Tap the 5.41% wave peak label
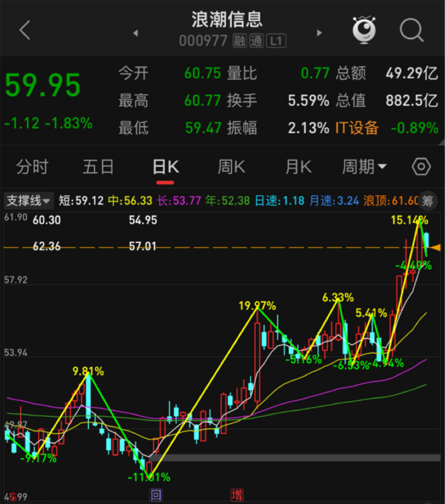 371,313
